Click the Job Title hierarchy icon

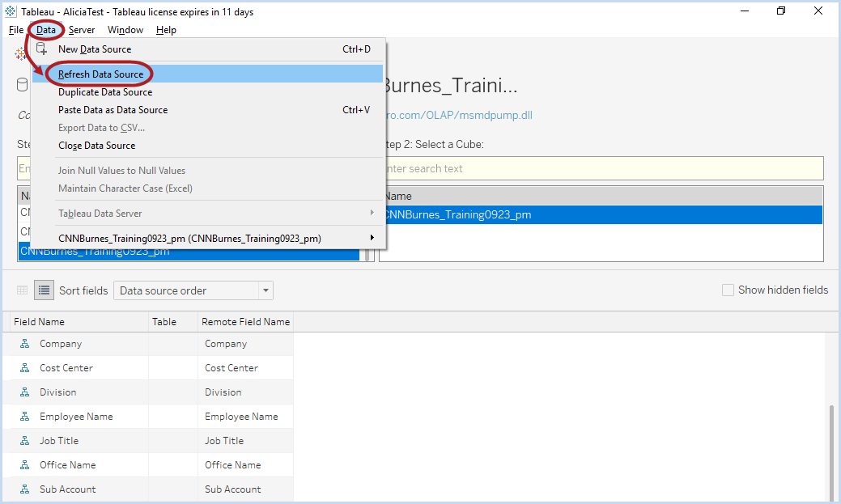pos(24,441)
